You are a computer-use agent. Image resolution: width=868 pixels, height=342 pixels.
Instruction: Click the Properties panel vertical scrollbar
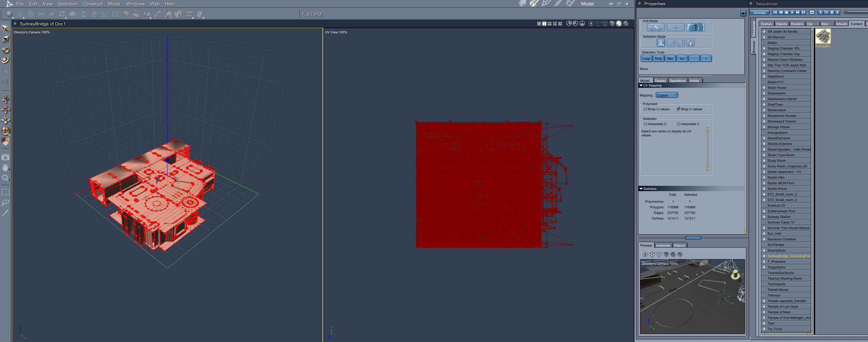(745, 158)
